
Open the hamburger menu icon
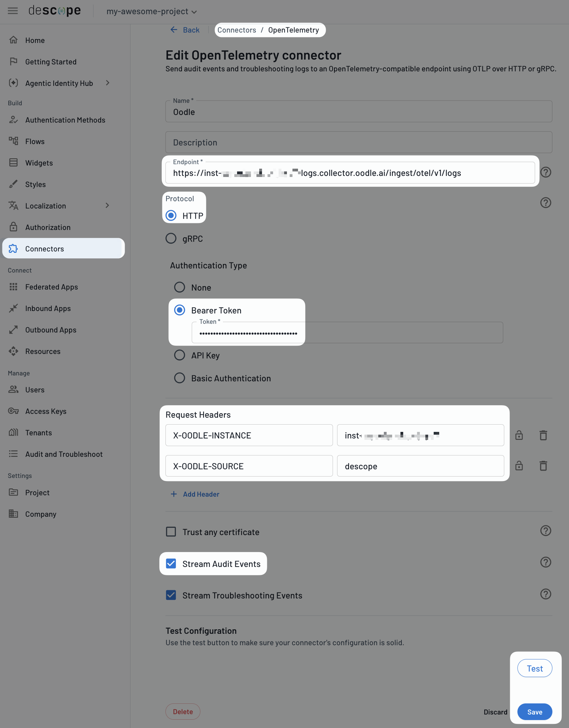(x=13, y=11)
